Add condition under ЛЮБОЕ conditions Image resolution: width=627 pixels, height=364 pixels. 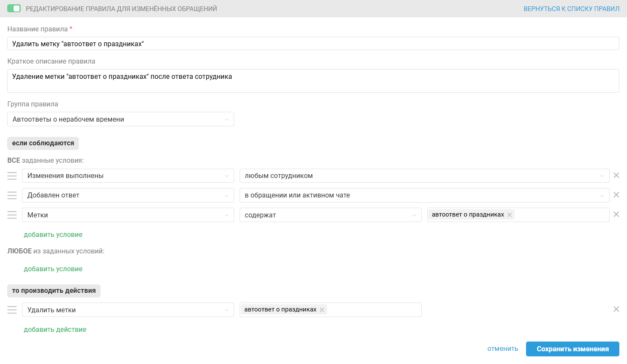pyautogui.click(x=53, y=269)
